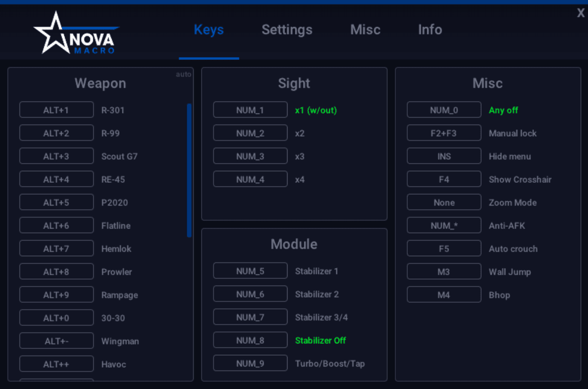
Task: Click the NUM_4 keybind for x4 sight
Action: pyautogui.click(x=250, y=179)
